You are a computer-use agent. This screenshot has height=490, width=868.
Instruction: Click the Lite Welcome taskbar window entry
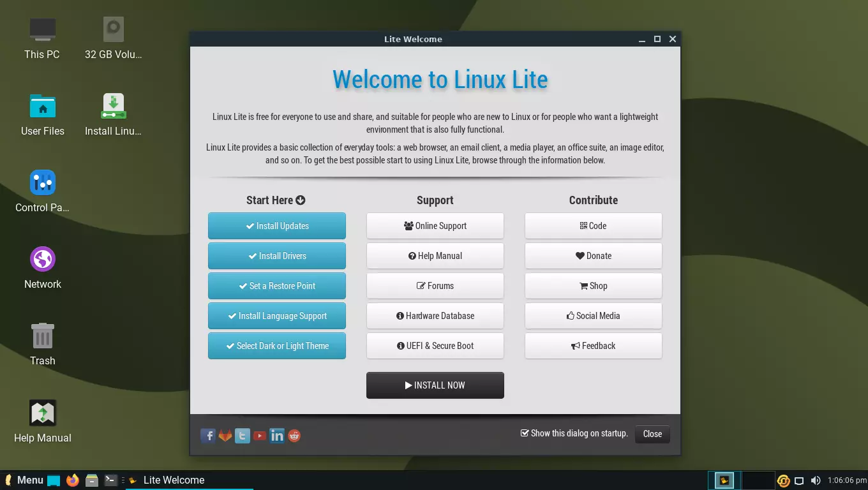(x=190, y=480)
